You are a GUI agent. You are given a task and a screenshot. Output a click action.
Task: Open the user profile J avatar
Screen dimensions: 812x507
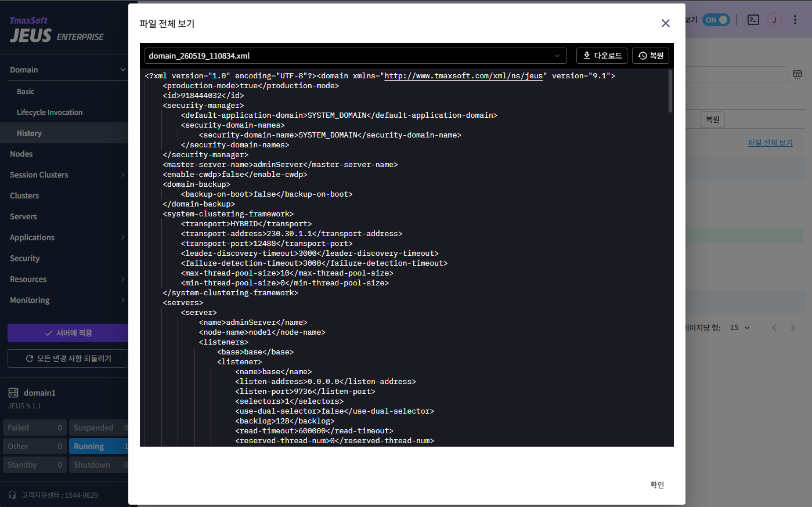(774, 20)
